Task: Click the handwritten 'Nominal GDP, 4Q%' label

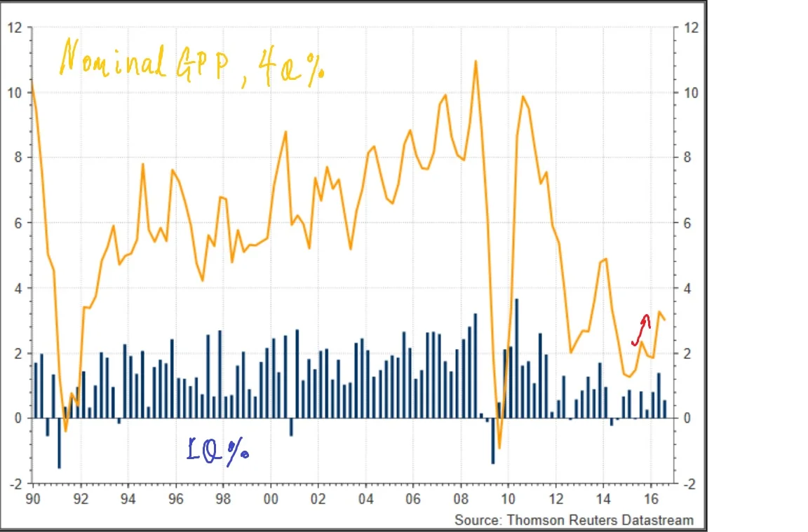Action: point(192,63)
